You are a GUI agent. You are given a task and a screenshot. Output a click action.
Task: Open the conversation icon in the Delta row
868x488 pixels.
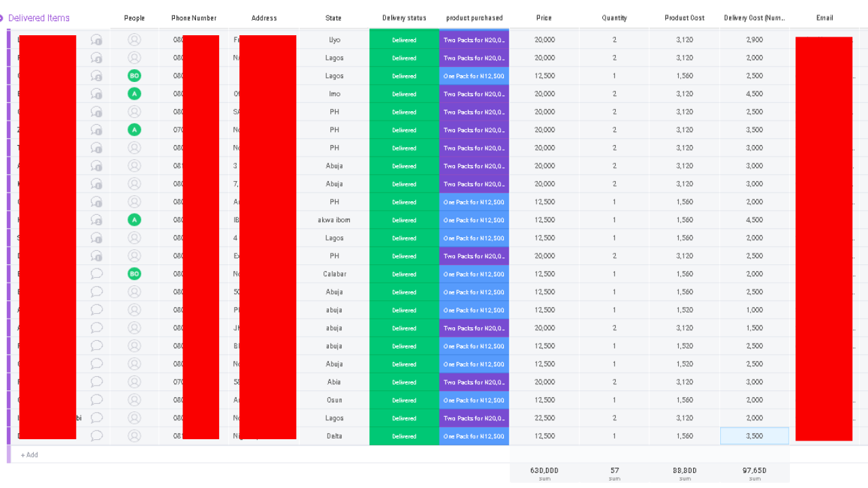click(x=96, y=436)
